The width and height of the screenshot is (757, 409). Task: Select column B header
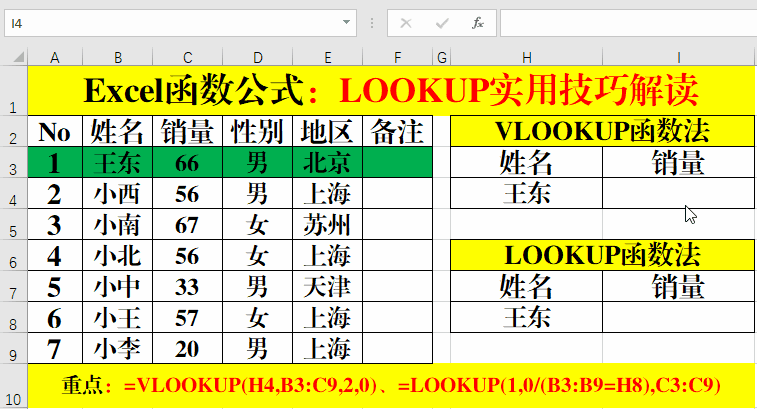118,58
